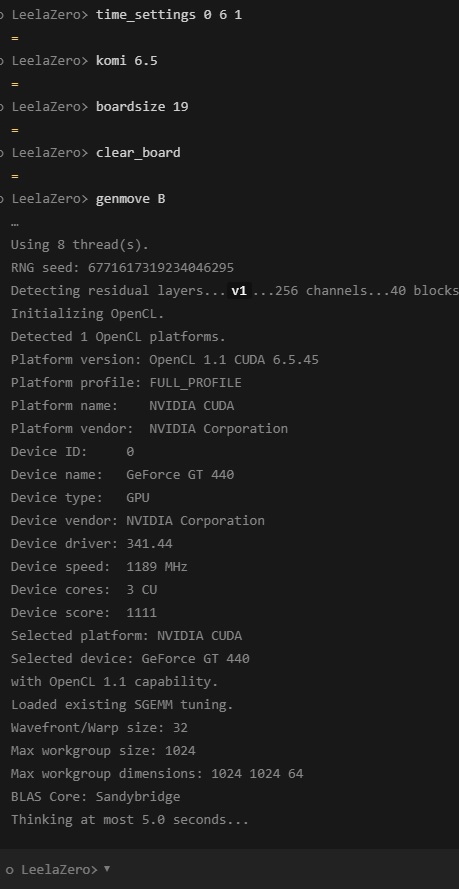459x889 pixels.
Task: Expand the ellipsis below genmove B
Action: [x=15, y=223]
